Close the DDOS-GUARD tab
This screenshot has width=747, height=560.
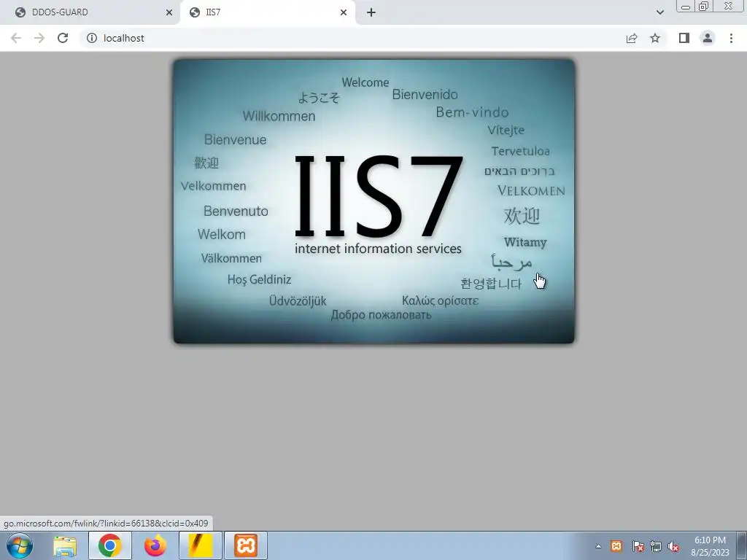click(169, 12)
